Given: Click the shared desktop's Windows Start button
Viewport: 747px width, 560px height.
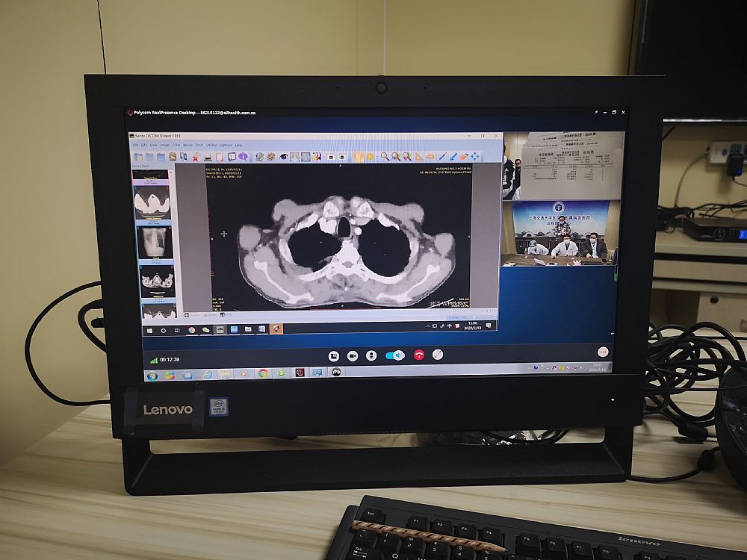Looking at the screenshot, I should coord(149,331).
